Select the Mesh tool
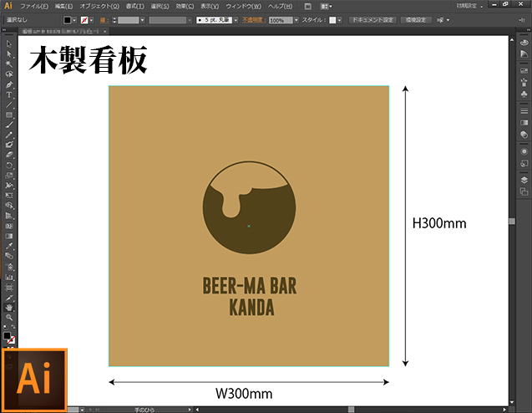532x413 pixels. (x=9, y=226)
